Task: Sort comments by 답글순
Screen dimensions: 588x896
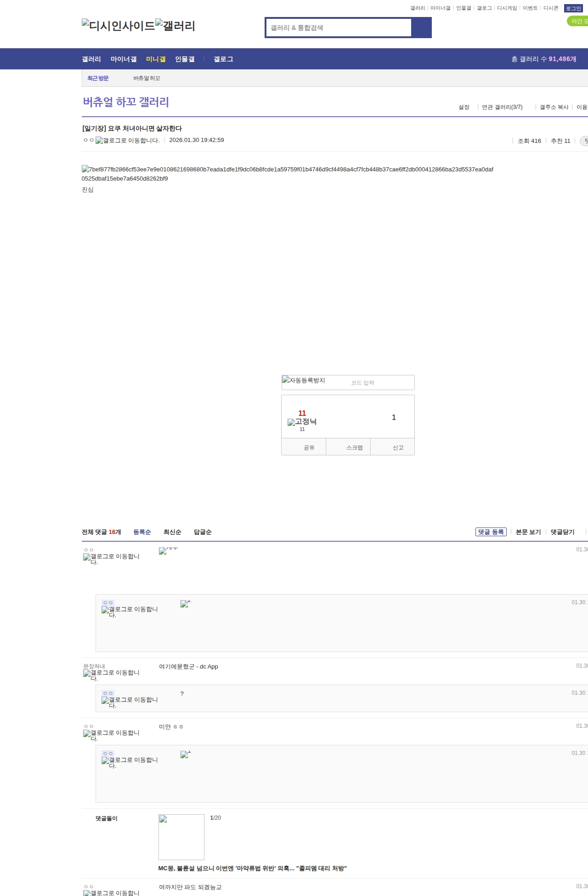Action: coord(203,532)
